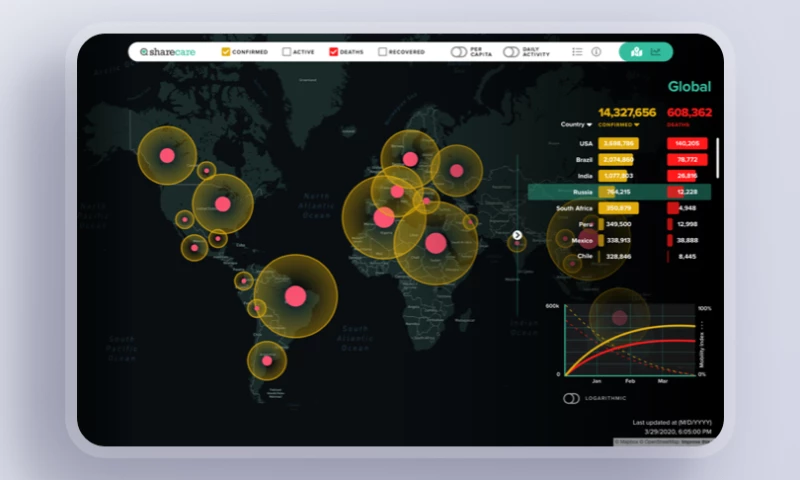Image resolution: width=800 pixels, height=480 pixels.
Task: Click total confirmed 14,327,656
Action: pyautogui.click(x=627, y=112)
